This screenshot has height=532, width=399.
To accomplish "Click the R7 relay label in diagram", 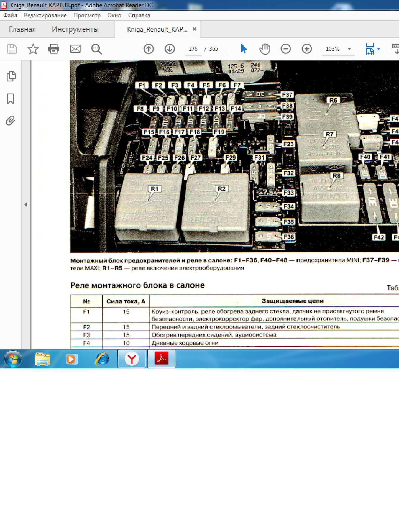I will coord(329,134).
